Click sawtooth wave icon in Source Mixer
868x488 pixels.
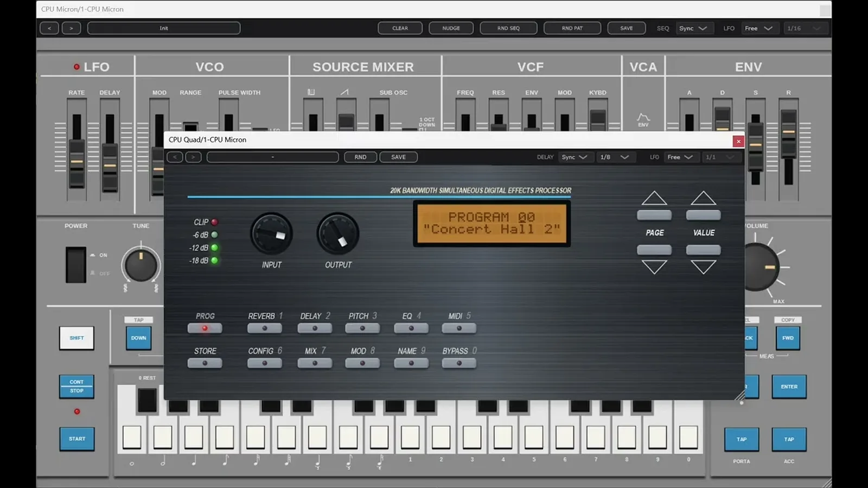(344, 92)
